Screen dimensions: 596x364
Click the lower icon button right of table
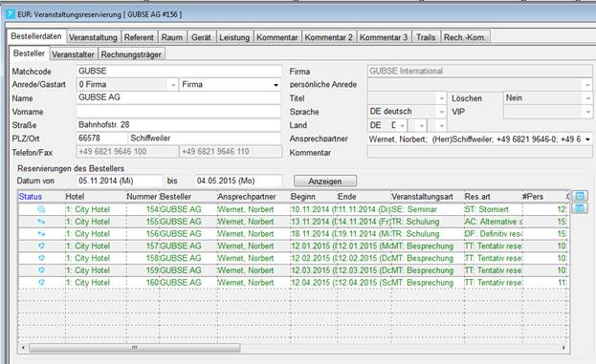click(580, 208)
